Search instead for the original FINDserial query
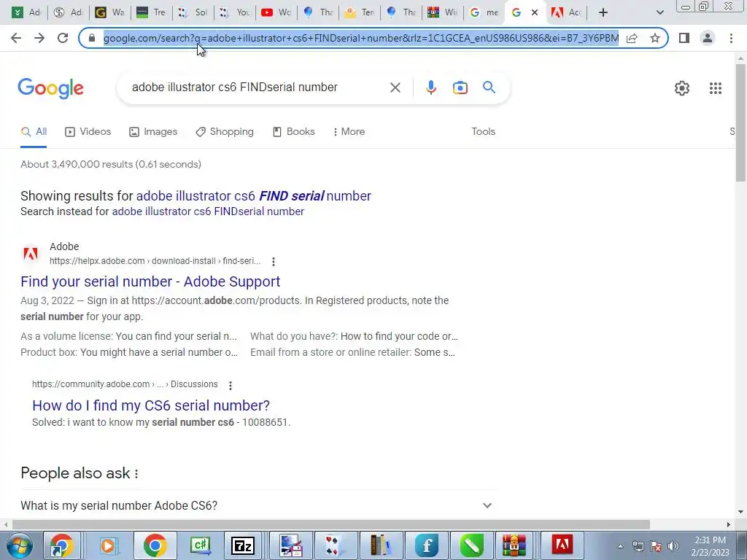Image resolution: width=747 pixels, height=560 pixels. click(208, 211)
